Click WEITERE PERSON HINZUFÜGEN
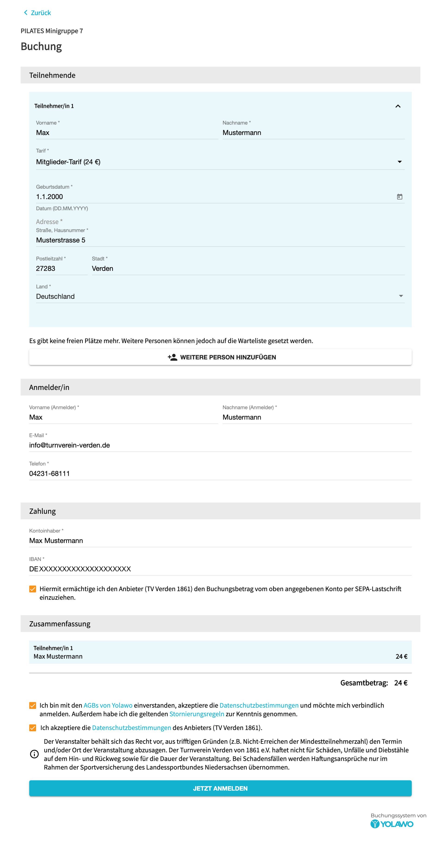The image size is (444, 868). (221, 357)
